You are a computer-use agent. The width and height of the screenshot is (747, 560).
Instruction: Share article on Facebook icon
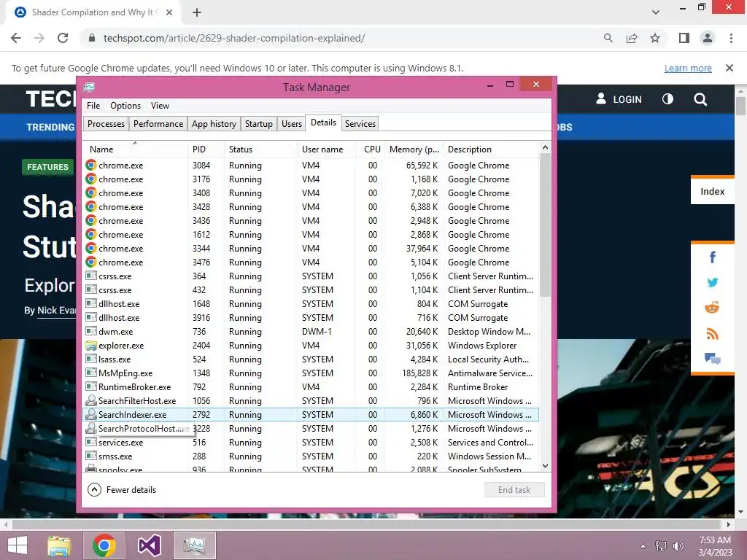713,257
